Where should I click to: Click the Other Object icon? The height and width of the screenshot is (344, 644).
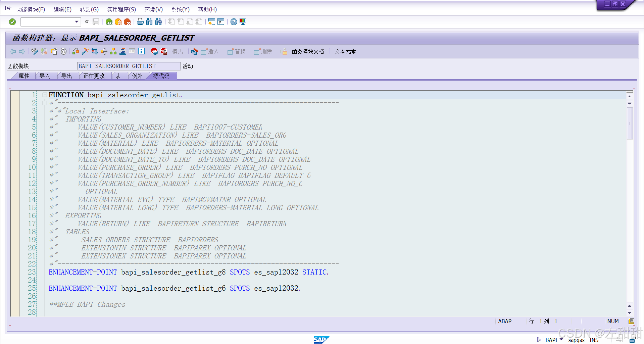[x=54, y=51]
